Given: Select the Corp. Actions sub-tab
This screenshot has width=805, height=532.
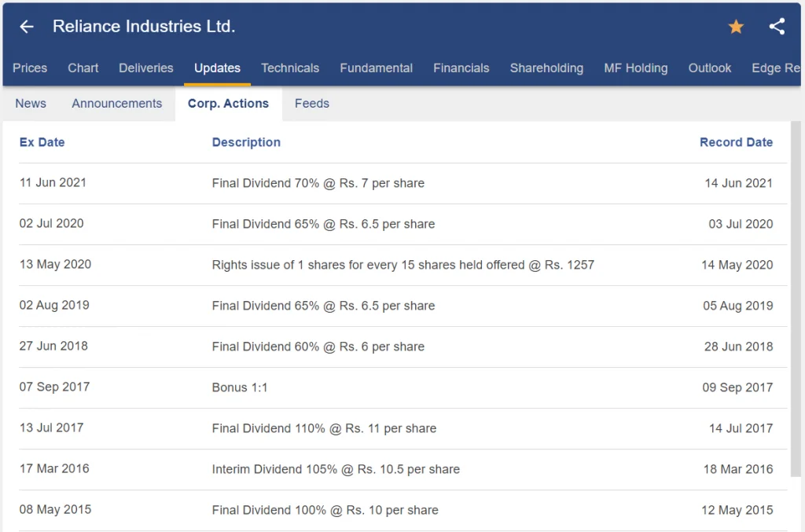Looking at the screenshot, I should (229, 104).
